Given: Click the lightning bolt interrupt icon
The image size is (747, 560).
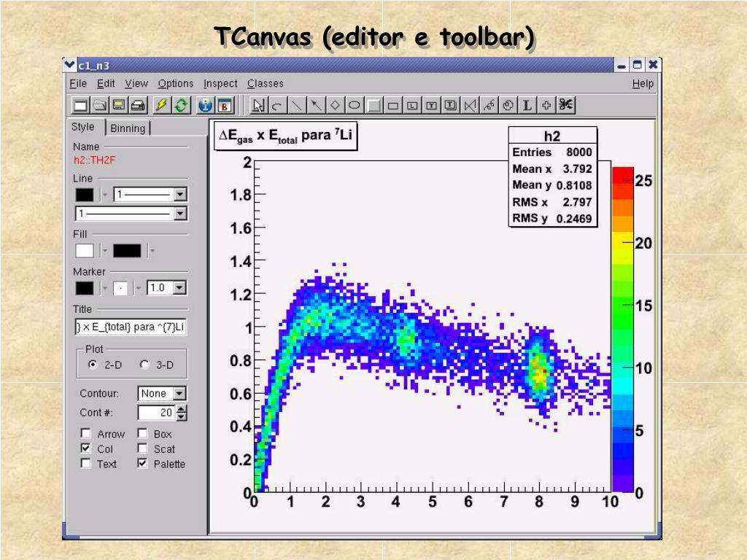Looking at the screenshot, I should 162,105.
